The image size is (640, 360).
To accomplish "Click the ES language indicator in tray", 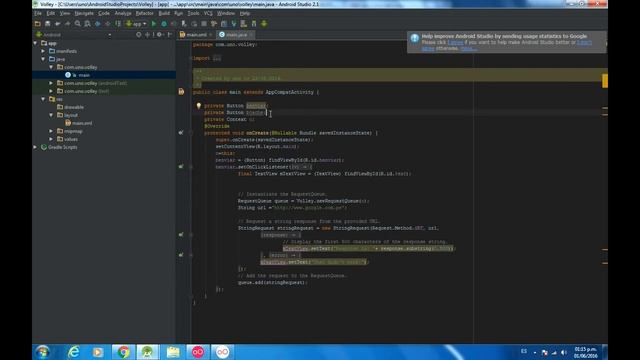I will [x=524, y=351].
